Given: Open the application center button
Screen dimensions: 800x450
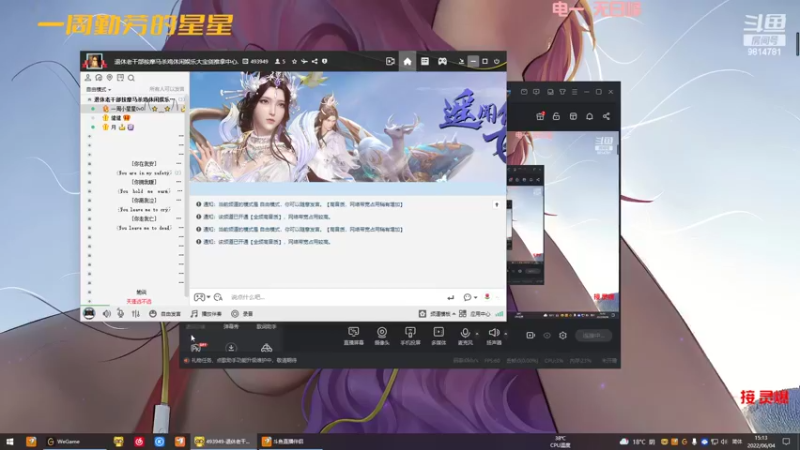Looking at the screenshot, I should pos(474,314).
